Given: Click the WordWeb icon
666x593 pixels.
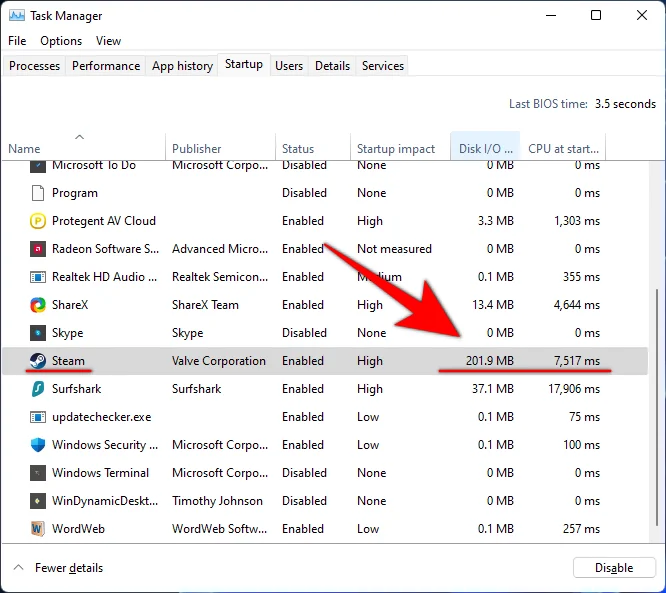Looking at the screenshot, I should click(38, 529).
